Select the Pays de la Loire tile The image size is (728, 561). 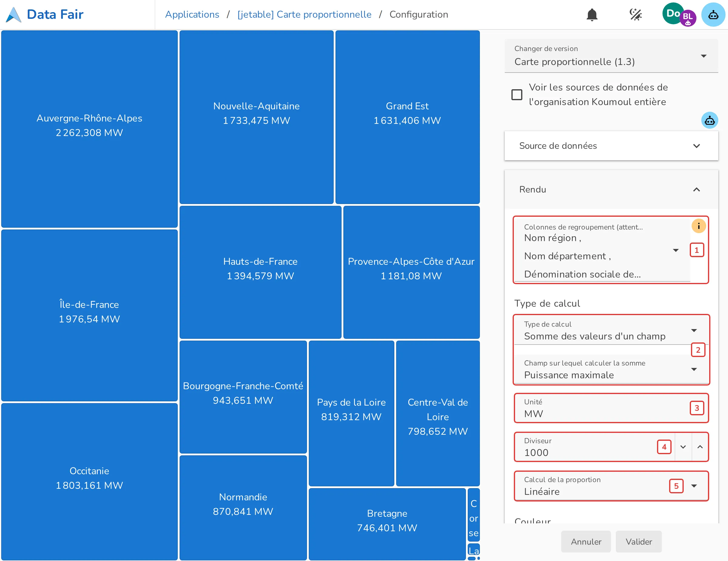tap(351, 413)
